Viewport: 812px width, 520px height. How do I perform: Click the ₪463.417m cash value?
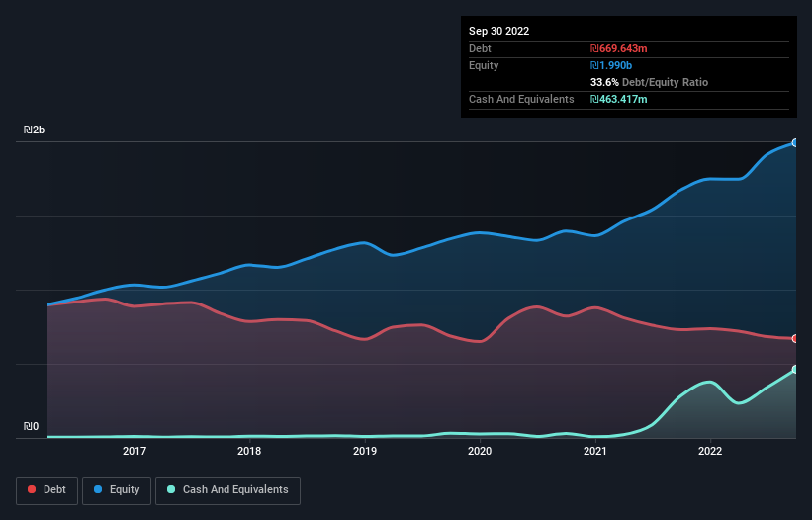pyautogui.click(x=618, y=99)
